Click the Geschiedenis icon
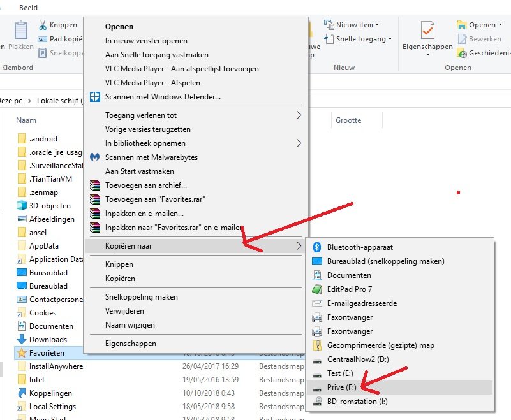This screenshot has height=420, width=511. tap(462, 53)
